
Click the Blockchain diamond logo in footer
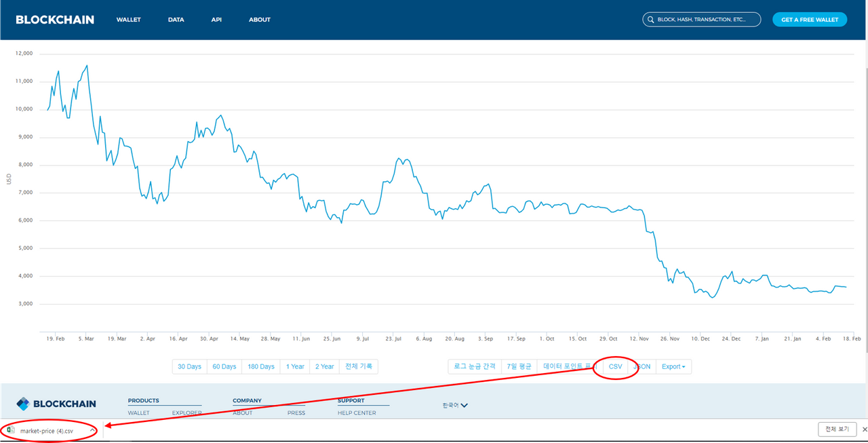tap(23, 404)
